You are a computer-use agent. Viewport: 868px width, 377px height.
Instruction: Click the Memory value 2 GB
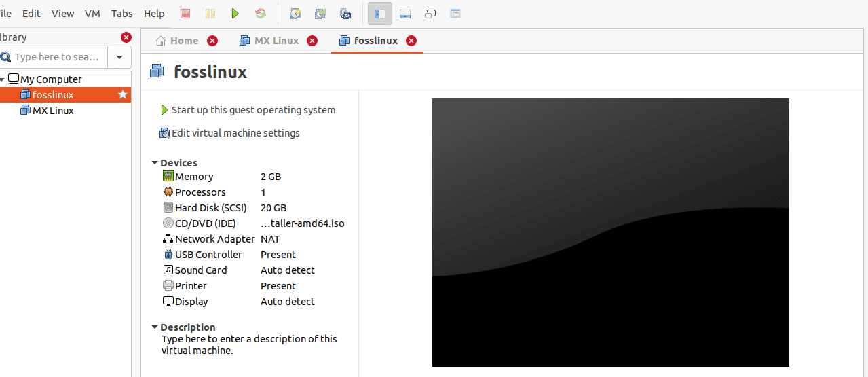click(271, 177)
